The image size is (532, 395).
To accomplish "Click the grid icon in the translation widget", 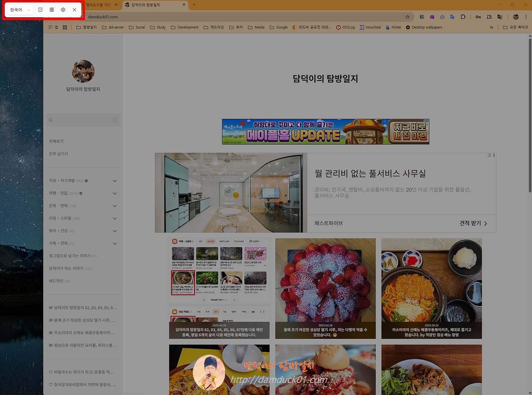I will coord(52,10).
